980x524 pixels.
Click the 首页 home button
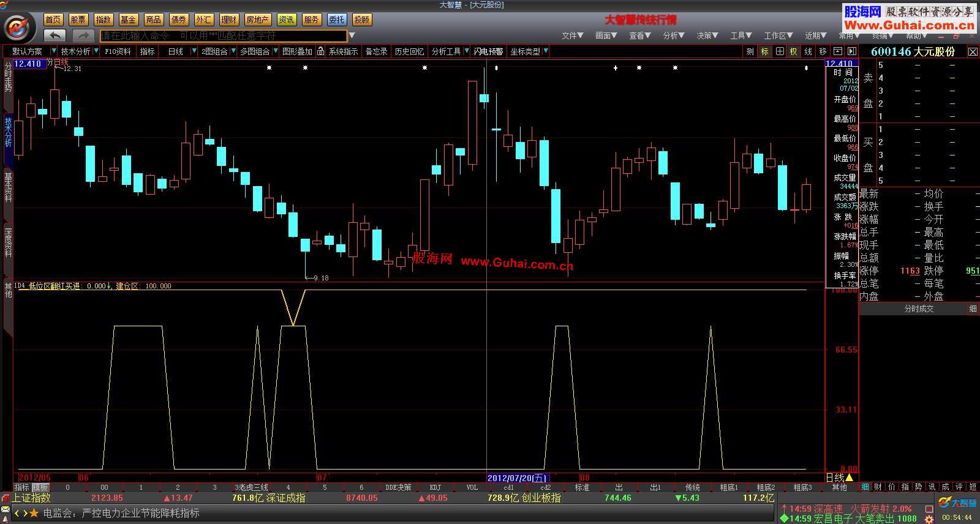click(53, 20)
